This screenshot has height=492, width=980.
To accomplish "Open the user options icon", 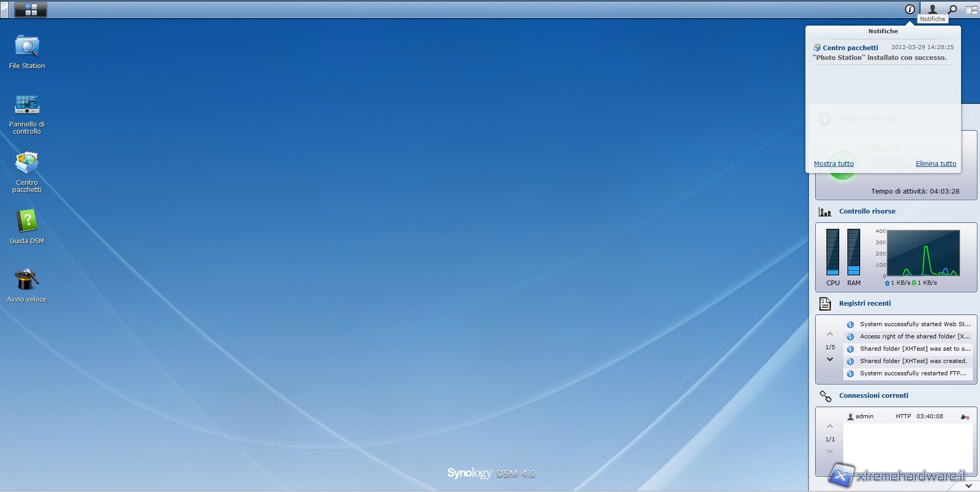I will tap(932, 9).
